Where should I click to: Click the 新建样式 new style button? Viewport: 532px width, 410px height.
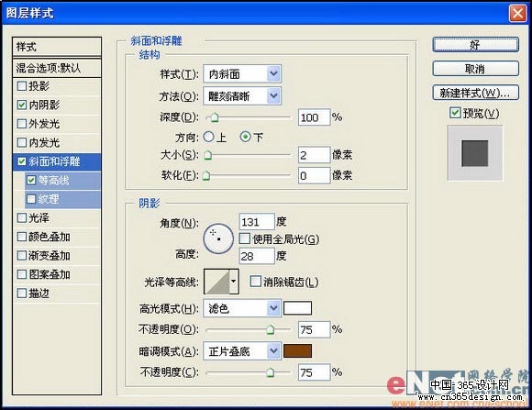[x=476, y=93]
